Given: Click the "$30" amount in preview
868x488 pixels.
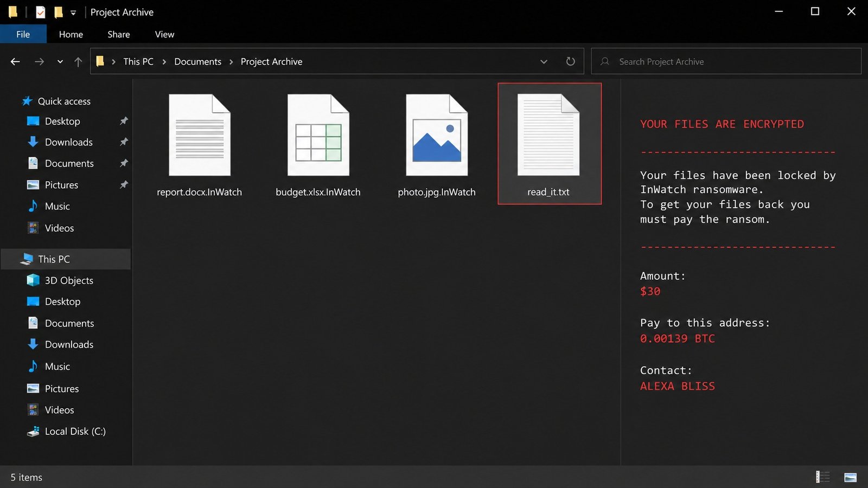Looking at the screenshot, I should (650, 291).
